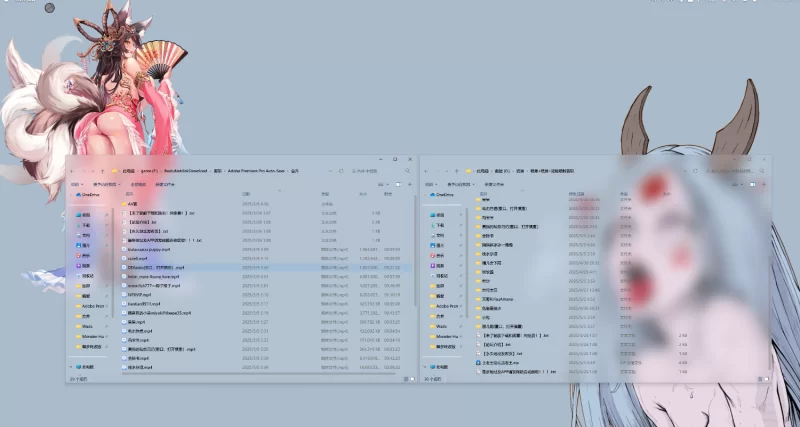
Task: Toggle preview pane button in left window
Action: tap(398, 184)
